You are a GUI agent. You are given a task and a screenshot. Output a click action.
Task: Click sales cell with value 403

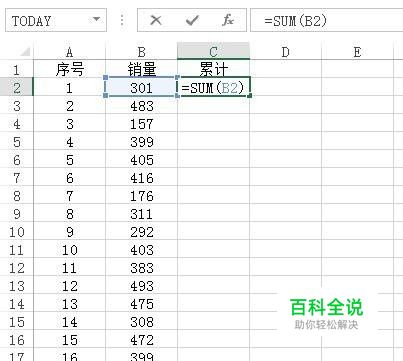point(141,250)
